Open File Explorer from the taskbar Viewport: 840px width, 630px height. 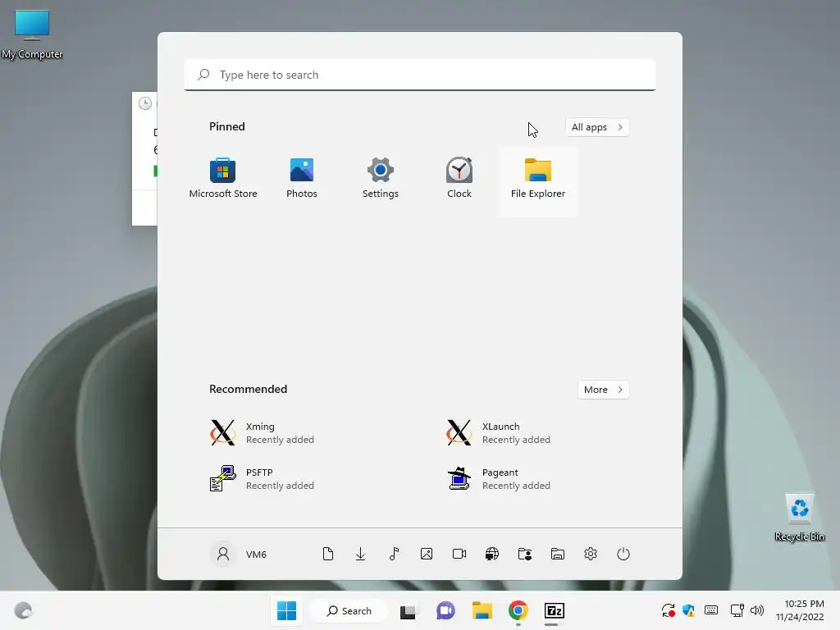pyautogui.click(x=482, y=610)
